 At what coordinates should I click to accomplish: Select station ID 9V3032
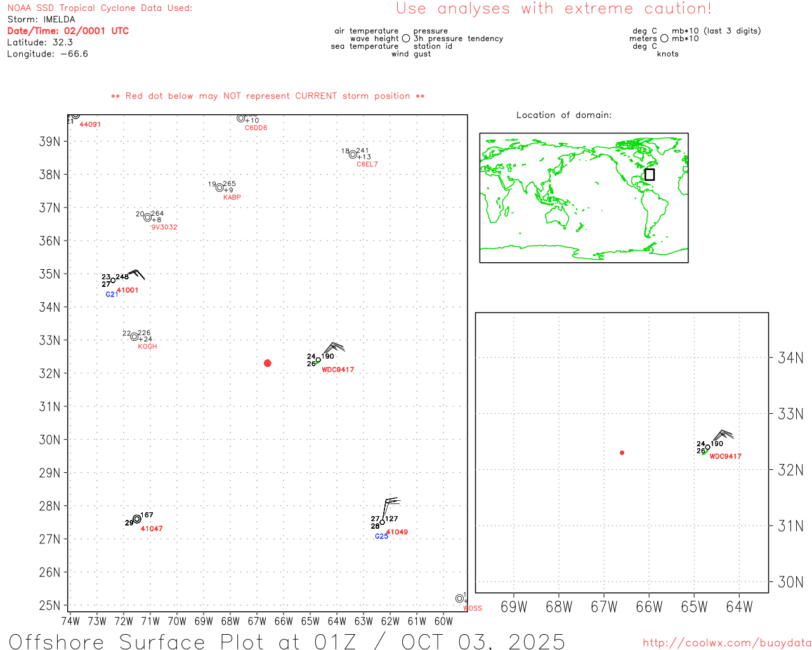(164, 227)
